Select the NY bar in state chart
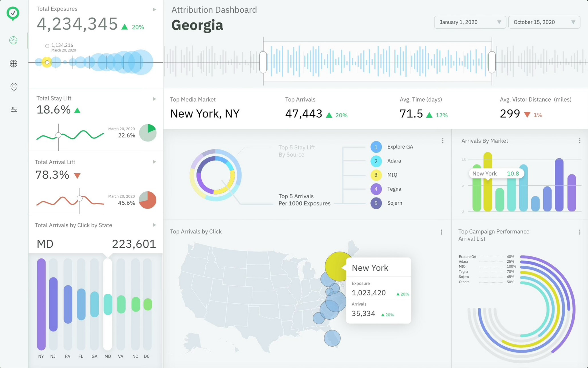This screenshot has width=588, height=368. [x=41, y=304]
